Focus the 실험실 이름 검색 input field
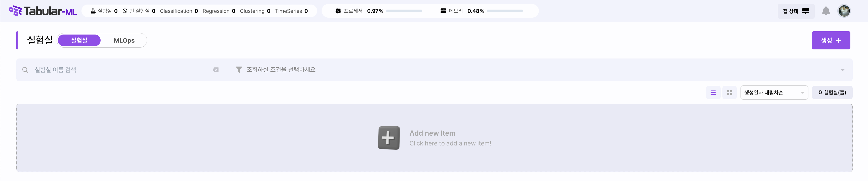Screen dimensions: 868x181 click(121, 70)
